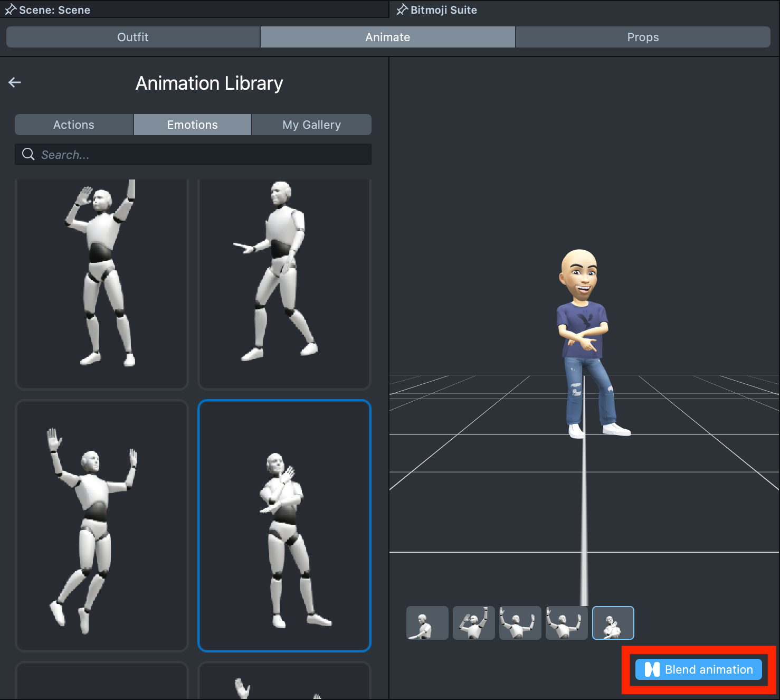The height and width of the screenshot is (700, 780).
Task: Select the jumping mannequin animation card
Action: [x=102, y=525]
